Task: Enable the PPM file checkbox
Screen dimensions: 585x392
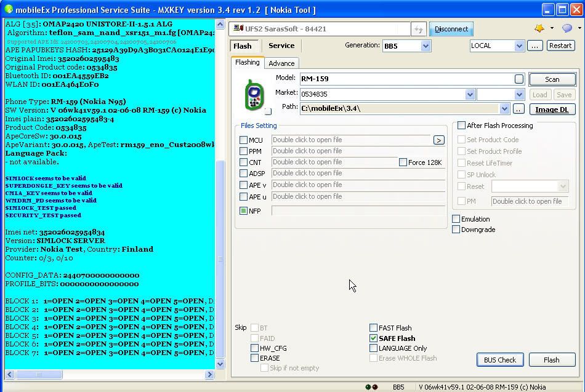Action: click(x=243, y=151)
